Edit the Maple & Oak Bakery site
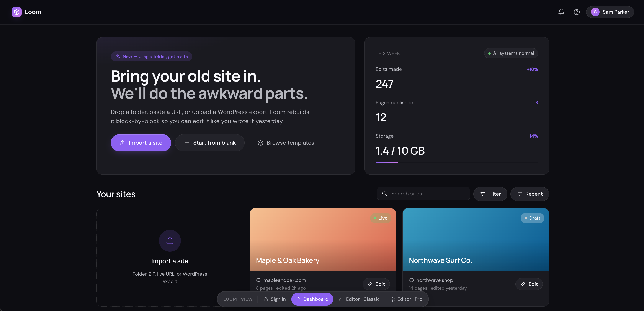644x311 pixels. (376, 284)
